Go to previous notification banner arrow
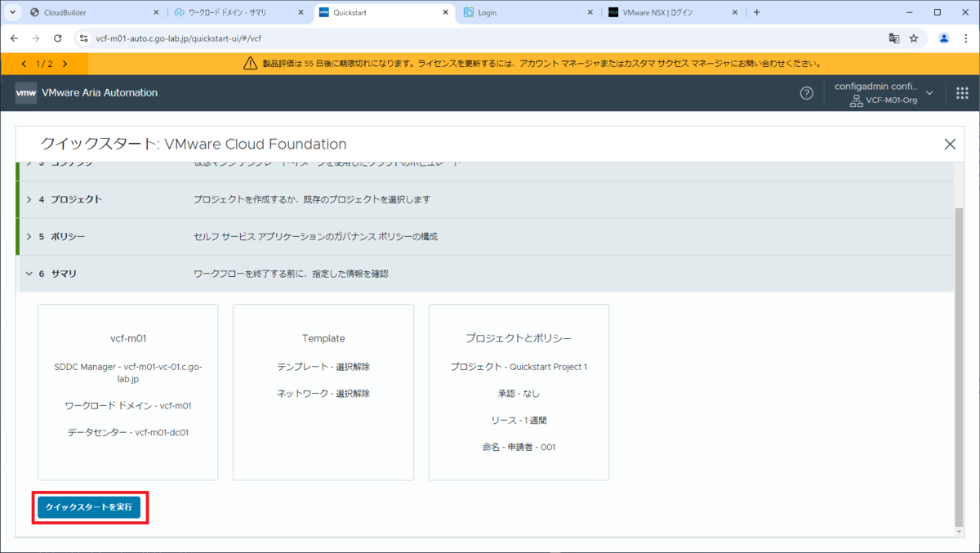The height and width of the screenshot is (553, 980). [24, 64]
